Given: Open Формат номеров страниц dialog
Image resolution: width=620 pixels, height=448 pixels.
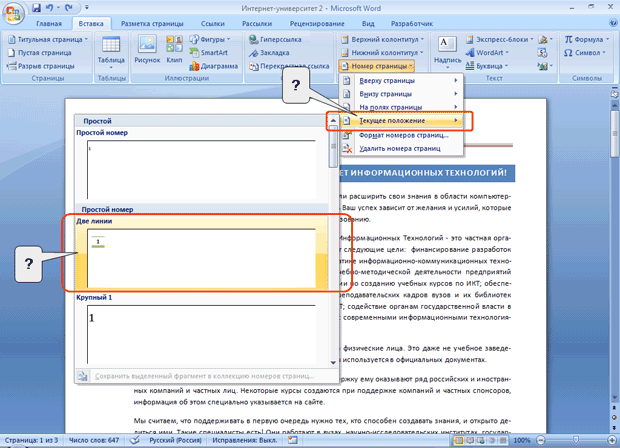Looking at the screenshot, I should point(401,135).
